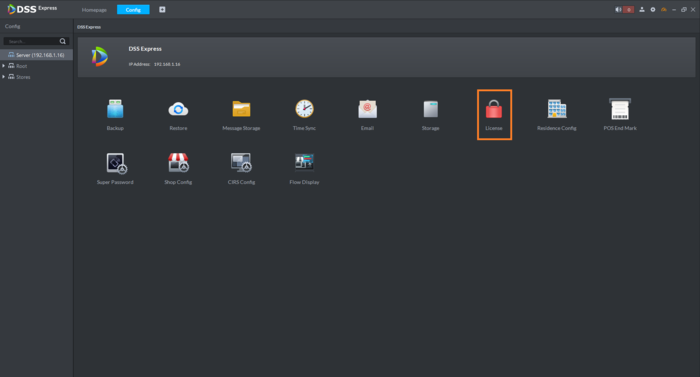Open the Shop Config icon

[178, 163]
